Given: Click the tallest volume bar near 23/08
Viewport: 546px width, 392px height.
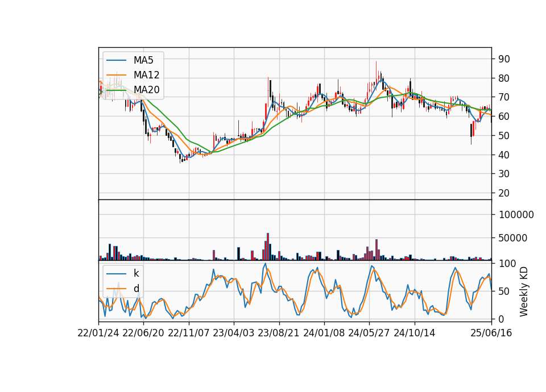Looking at the screenshot, I should coord(268,247).
